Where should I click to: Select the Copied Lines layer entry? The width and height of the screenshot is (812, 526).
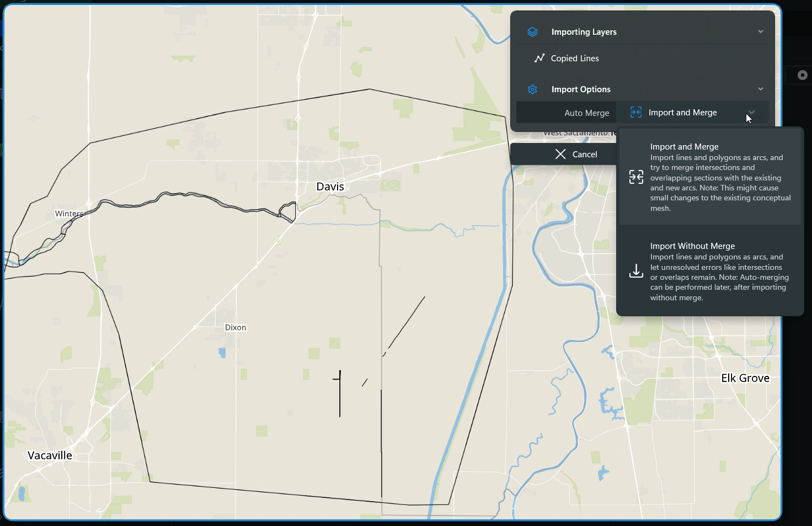(x=574, y=59)
